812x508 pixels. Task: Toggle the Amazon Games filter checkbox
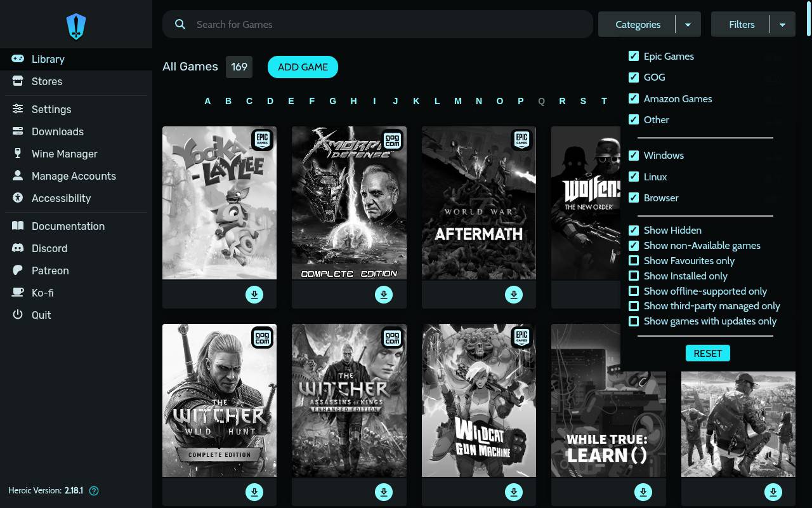pos(633,98)
